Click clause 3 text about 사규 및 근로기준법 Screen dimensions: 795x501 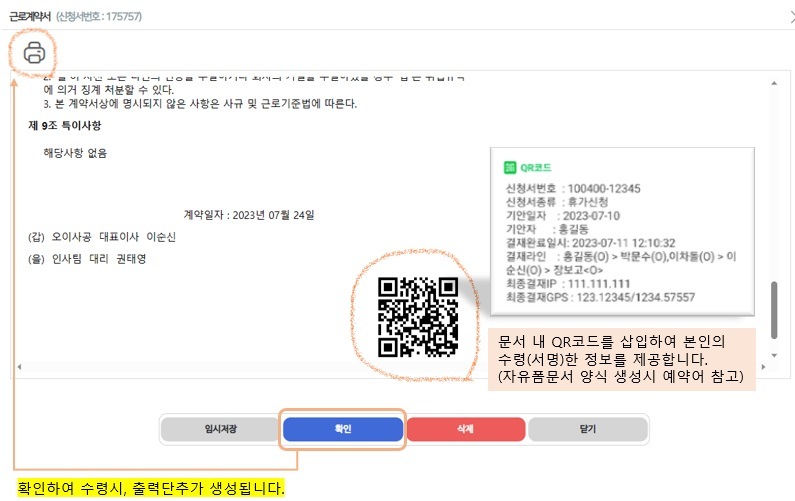[x=200, y=103]
